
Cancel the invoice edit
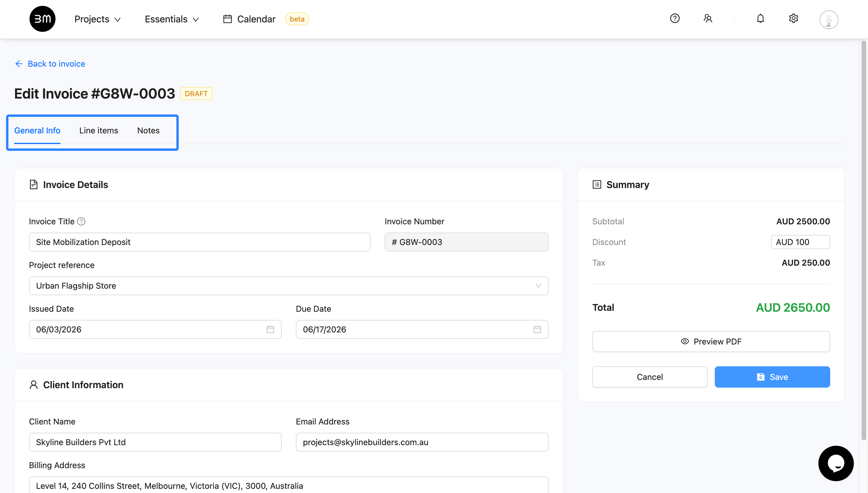point(650,377)
